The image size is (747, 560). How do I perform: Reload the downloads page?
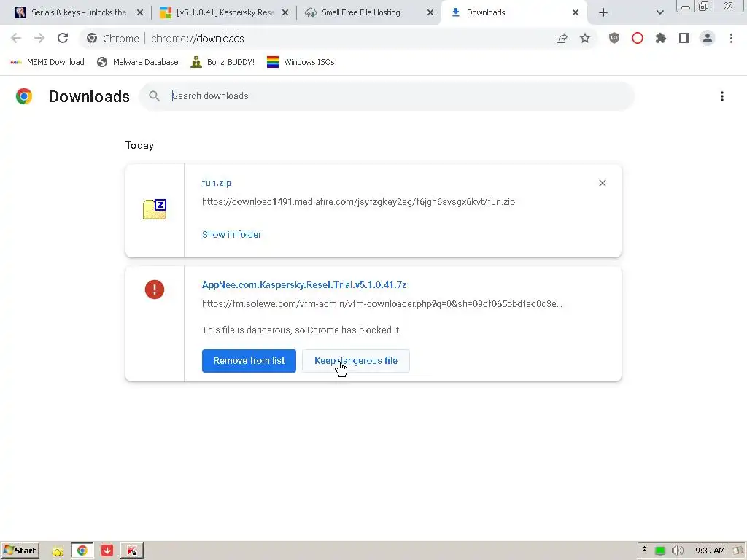63,38
